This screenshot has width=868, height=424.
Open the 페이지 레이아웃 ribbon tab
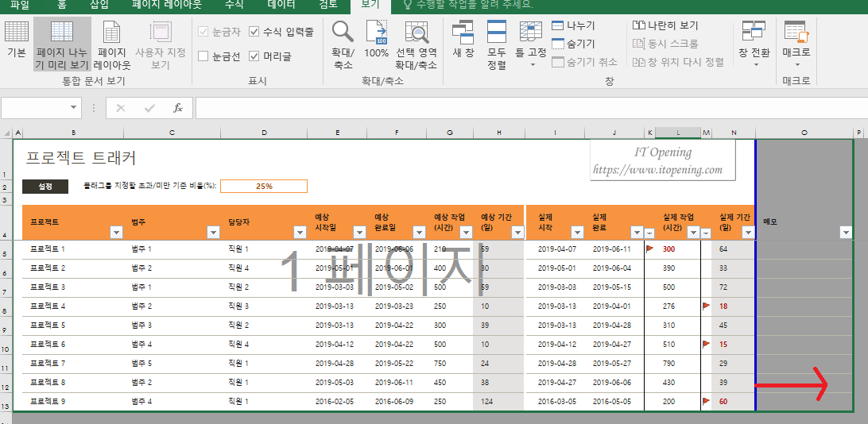point(167,5)
